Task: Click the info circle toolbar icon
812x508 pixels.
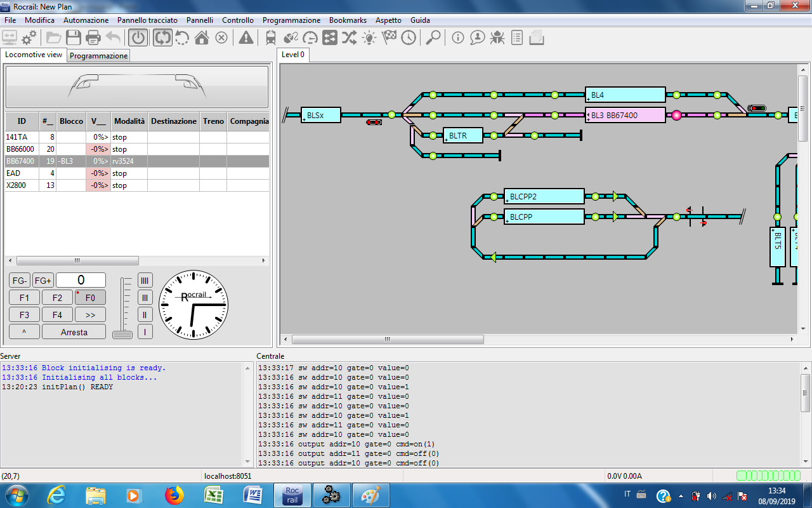Action: tap(458, 37)
